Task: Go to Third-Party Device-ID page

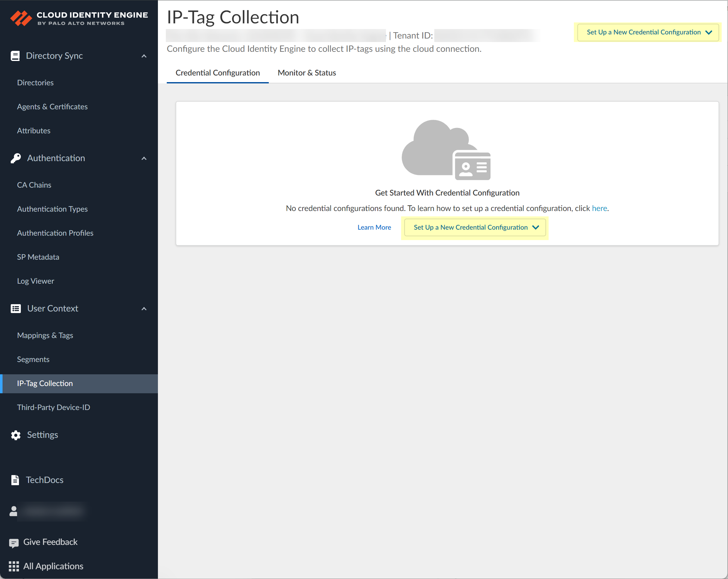Action: (x=53, y=407)
